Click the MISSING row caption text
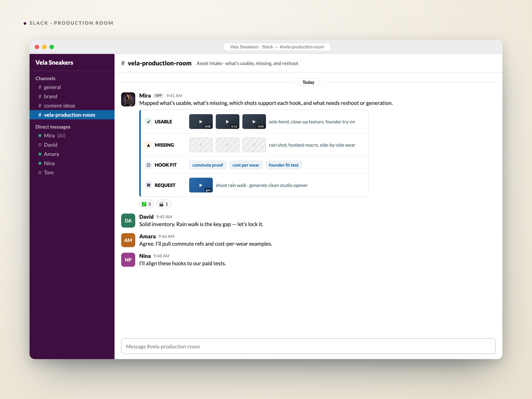The height and width of the screenshot is (399, 532). (x=312, y=145)
